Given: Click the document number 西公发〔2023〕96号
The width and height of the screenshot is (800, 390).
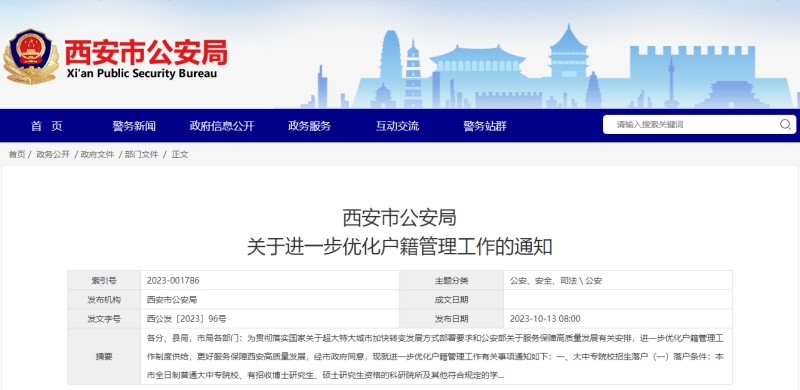Looking at the screenshot, I should coord(186,319).
